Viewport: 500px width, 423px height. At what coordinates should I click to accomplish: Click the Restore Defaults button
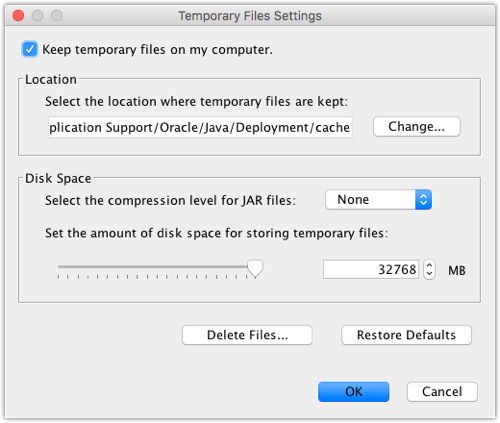point(406,335)
